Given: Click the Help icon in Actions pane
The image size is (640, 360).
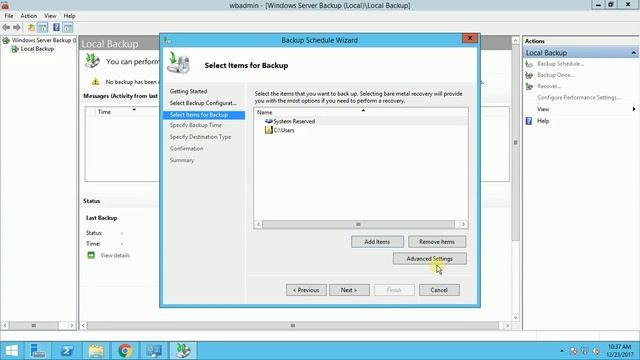Looking at the screenshot, I should click(529, 121).
